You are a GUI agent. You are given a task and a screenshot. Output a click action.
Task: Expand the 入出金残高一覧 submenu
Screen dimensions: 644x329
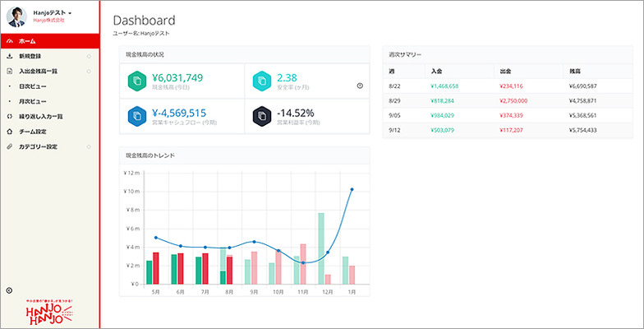[x=88, y=71]
